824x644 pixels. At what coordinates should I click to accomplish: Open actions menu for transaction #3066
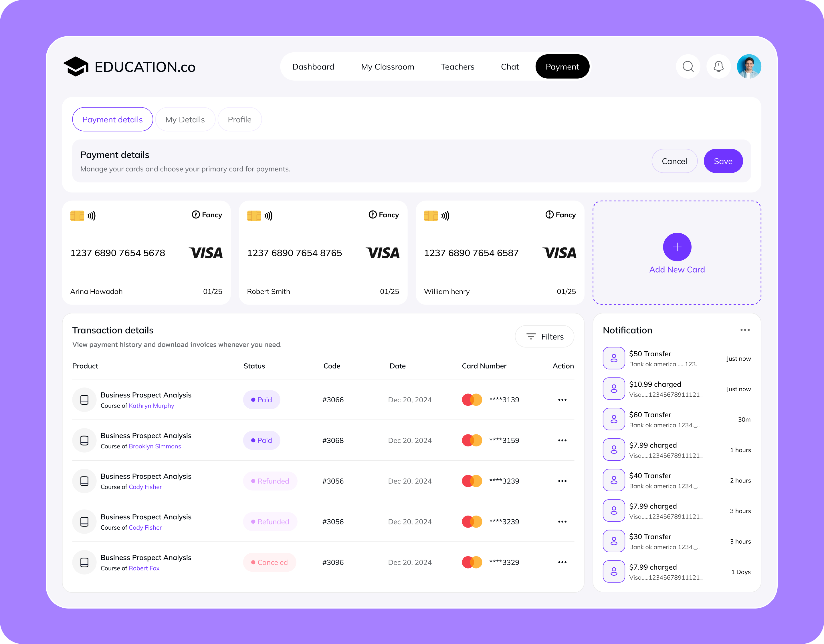pyautogui.click(x=562, y=400)
